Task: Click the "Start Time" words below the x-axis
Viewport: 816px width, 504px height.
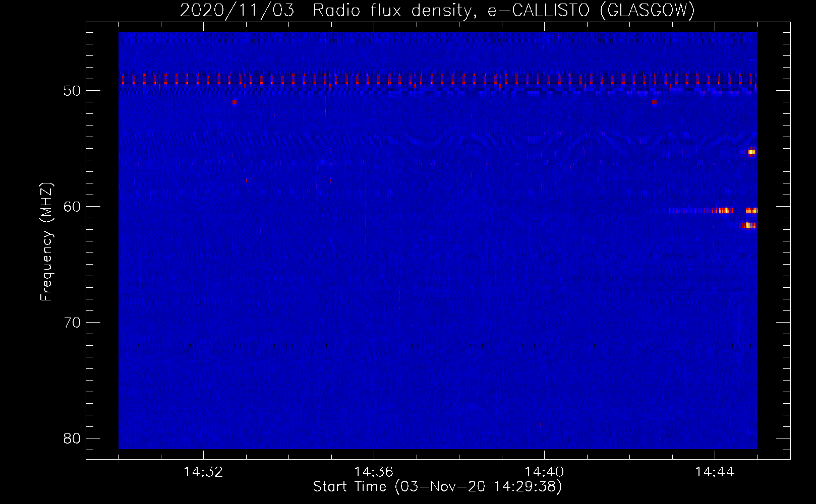Action: 349,487
